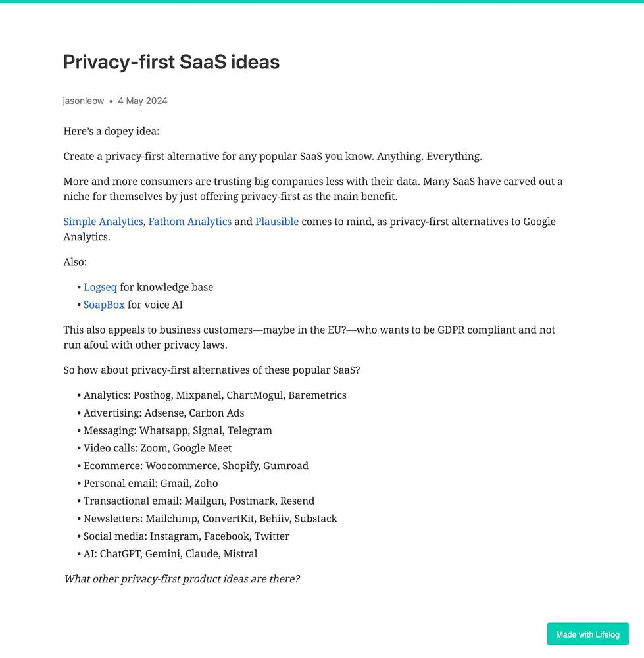Click the Social media: Instagram, Facebook item

click(186, 536)
